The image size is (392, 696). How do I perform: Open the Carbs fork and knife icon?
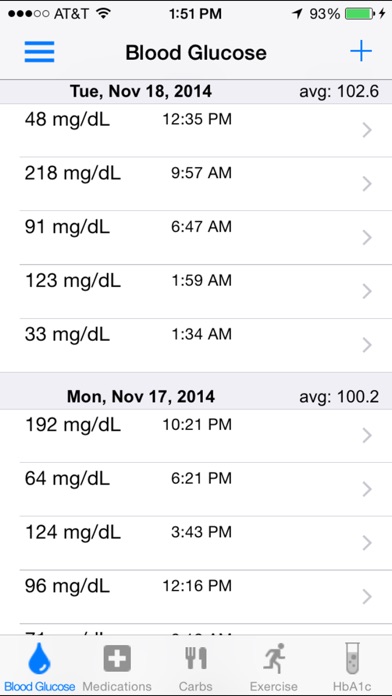(x=196, y=658)
